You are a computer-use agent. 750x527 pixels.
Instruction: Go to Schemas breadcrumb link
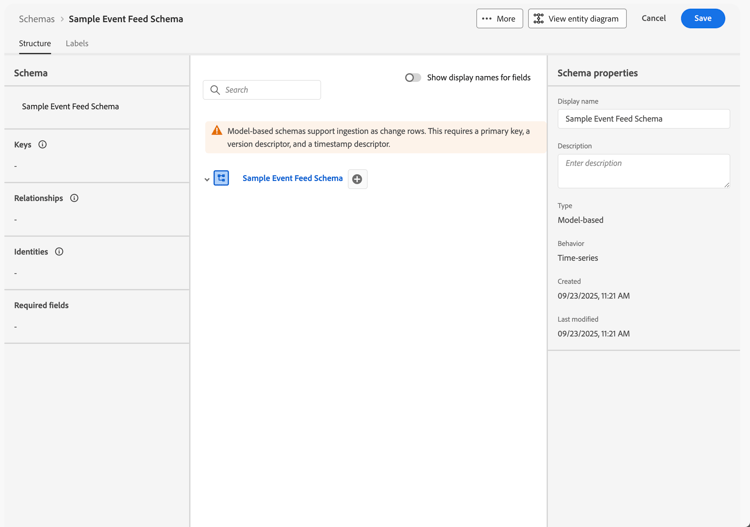click(x=37, y=19)
